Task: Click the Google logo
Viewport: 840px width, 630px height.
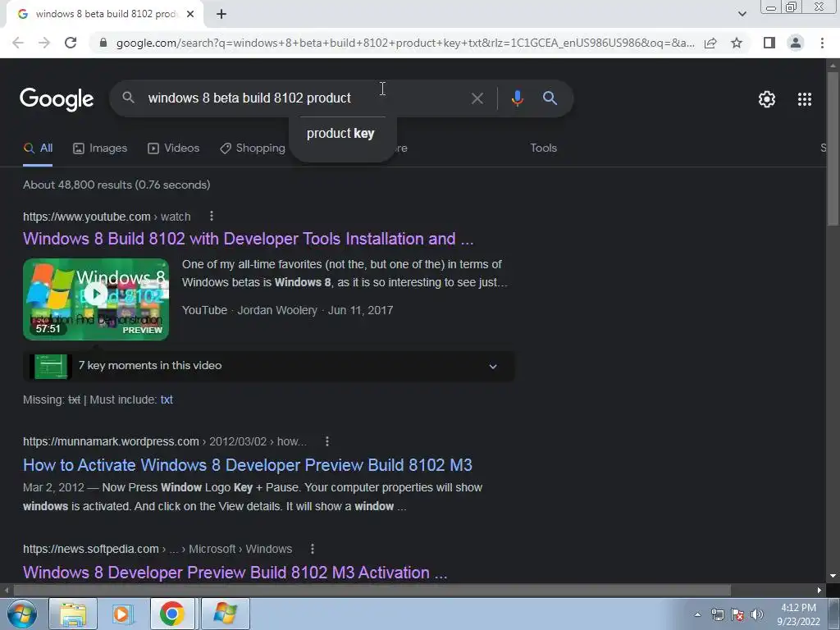Action: (57, 98)
